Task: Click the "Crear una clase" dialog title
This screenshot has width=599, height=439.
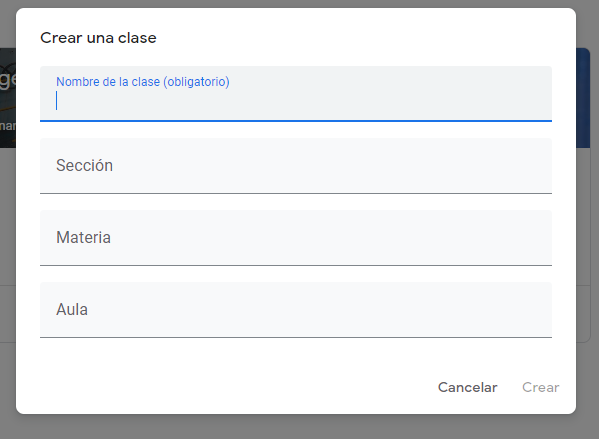Action: pos(98,38)
